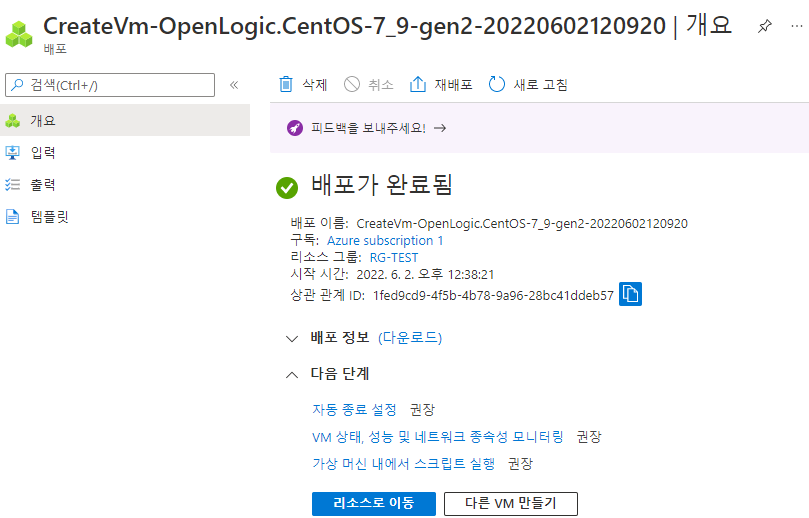Screen dimensions: 809x518
Task: Click deployment name value under 배포 이름
Action: click(522, 223)
